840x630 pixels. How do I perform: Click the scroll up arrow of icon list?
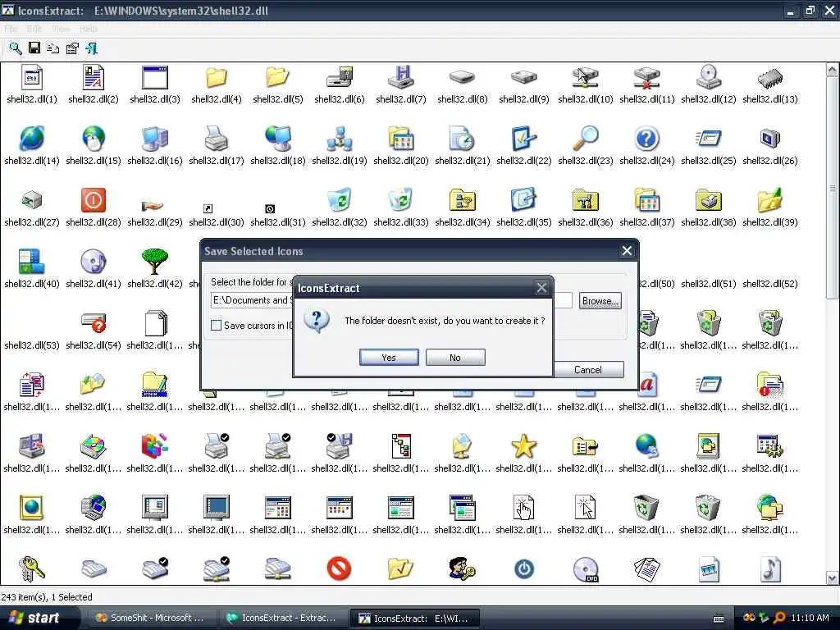coord(832,71)
